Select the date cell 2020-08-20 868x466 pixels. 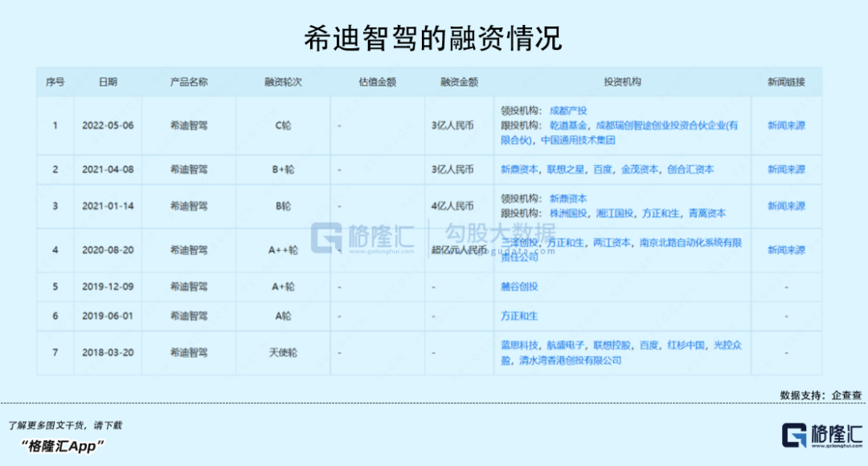coord(108,250)
